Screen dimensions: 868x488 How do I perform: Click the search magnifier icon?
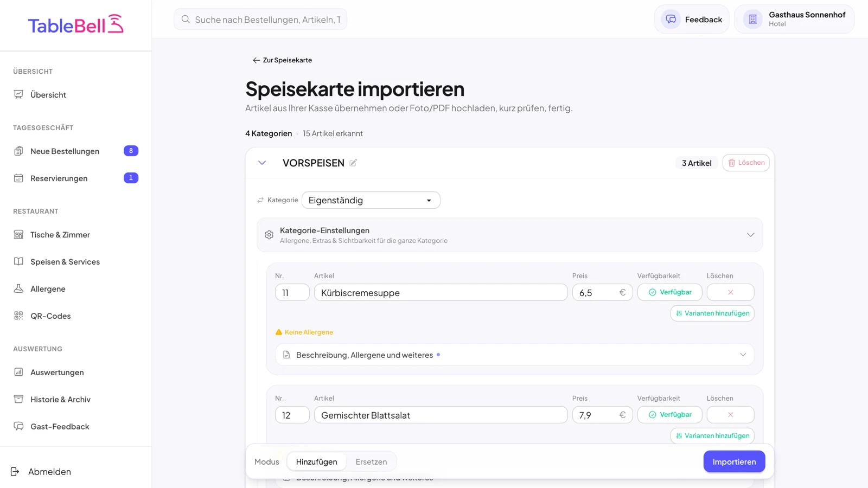click(x=186, y=20)
